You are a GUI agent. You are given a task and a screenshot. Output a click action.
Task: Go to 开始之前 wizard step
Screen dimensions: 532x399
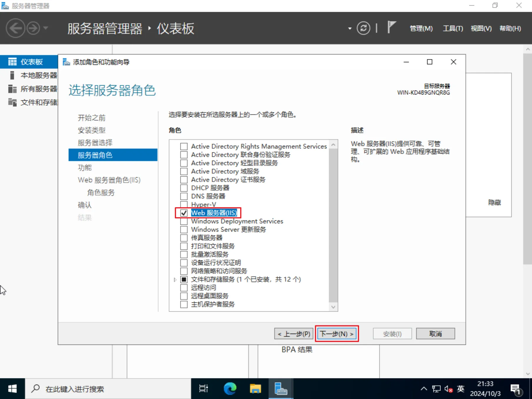pos(92,118)
